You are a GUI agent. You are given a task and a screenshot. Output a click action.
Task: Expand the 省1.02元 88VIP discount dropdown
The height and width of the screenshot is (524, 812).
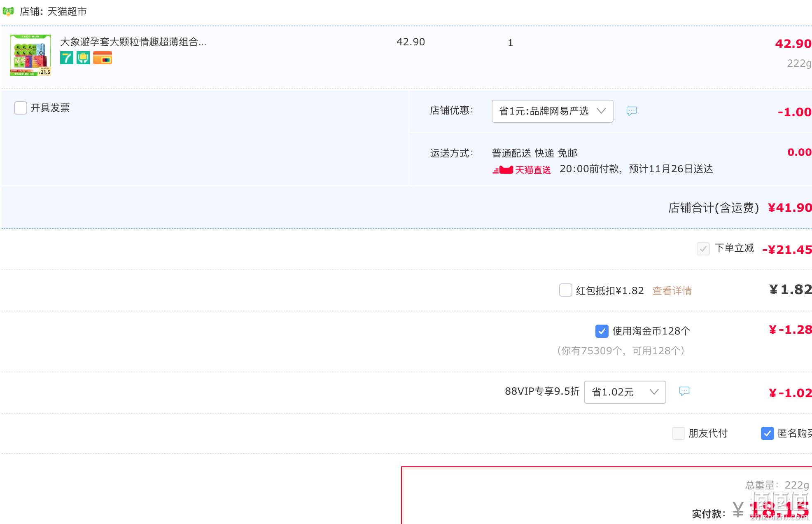(x=625, y=392)
